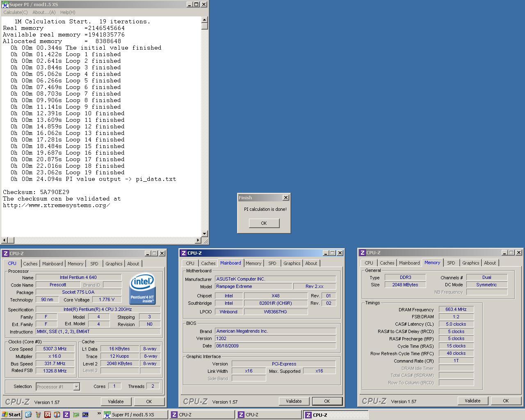Screen dimensions: 525x420
Task: Open the quick launch icon right of the 64 icon
Action: [57, 415]
